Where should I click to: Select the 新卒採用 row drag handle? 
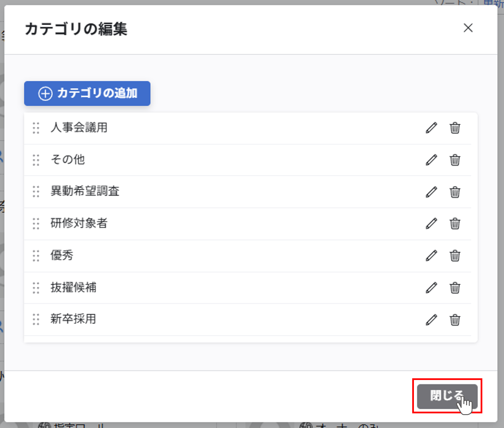(x=36, y=319)
